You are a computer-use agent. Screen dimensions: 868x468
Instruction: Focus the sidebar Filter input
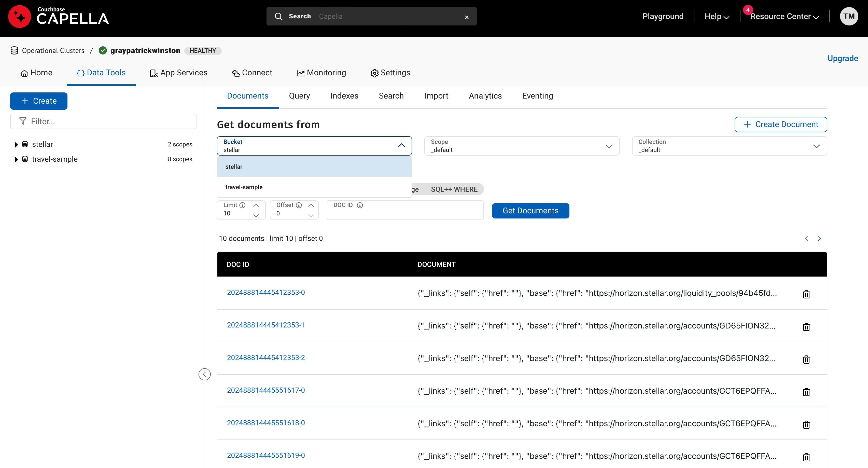pos(103,121)
